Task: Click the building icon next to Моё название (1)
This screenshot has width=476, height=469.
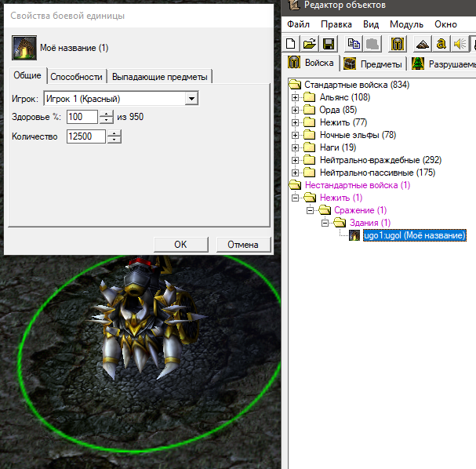Action: click(x=24, y=48)
